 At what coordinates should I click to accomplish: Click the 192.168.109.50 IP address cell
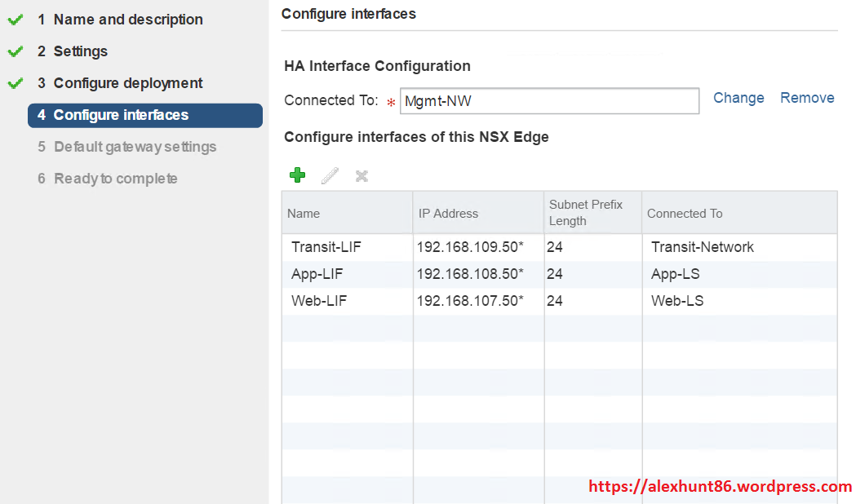tap(470, 247)
